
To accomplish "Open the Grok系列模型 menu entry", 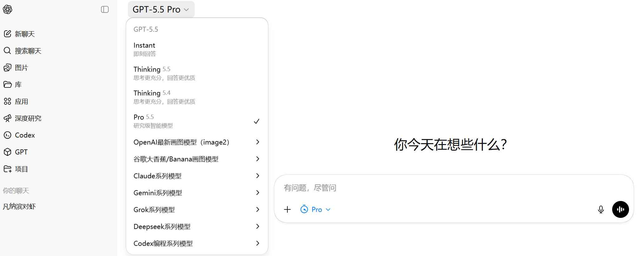I will pos(197,209).
